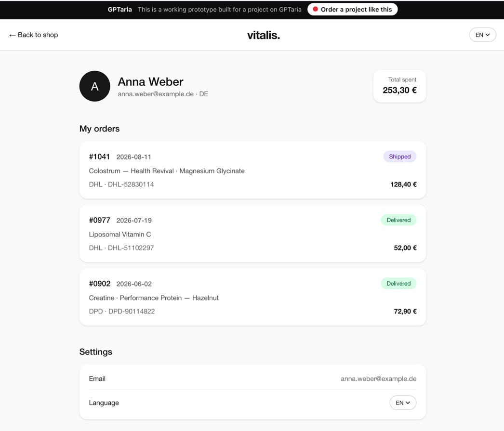Go back to shop link
The width and height of the screenshot is (504, 431).
(34, 35)
